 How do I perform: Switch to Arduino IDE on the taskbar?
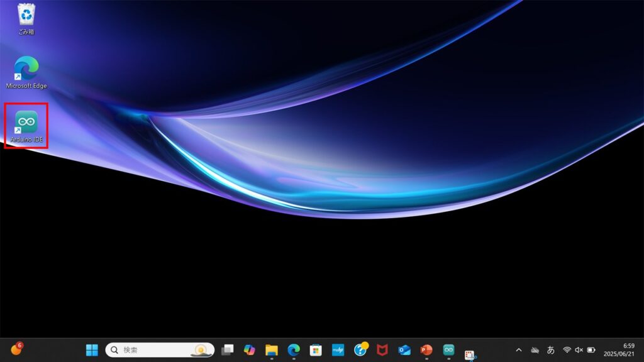(x=448, y=349)
